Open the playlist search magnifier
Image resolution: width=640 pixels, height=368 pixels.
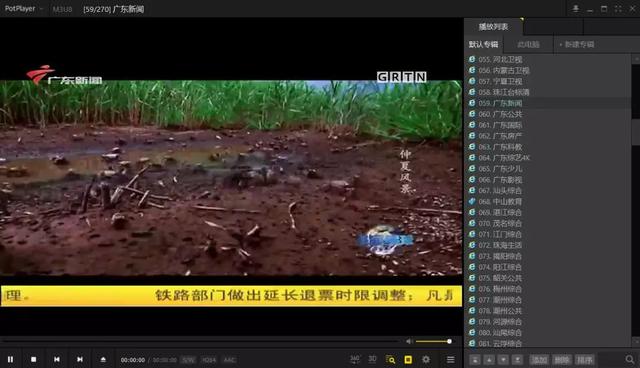[630, 359]
